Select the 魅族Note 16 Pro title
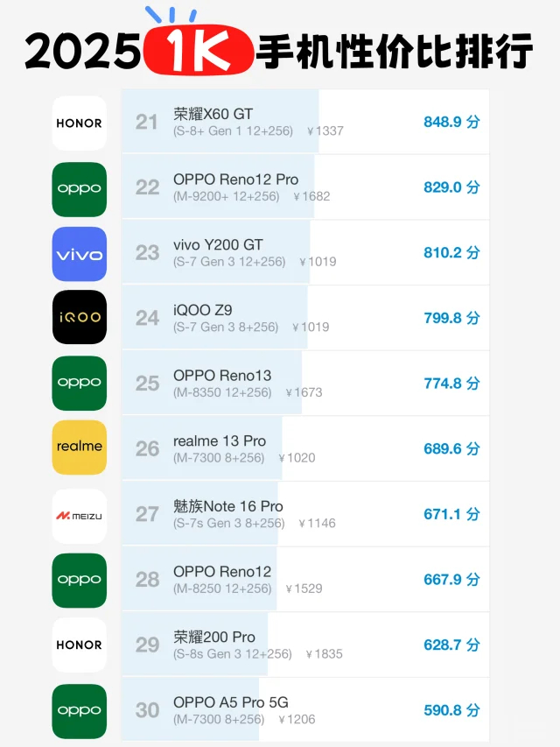 tap(228, 506)
